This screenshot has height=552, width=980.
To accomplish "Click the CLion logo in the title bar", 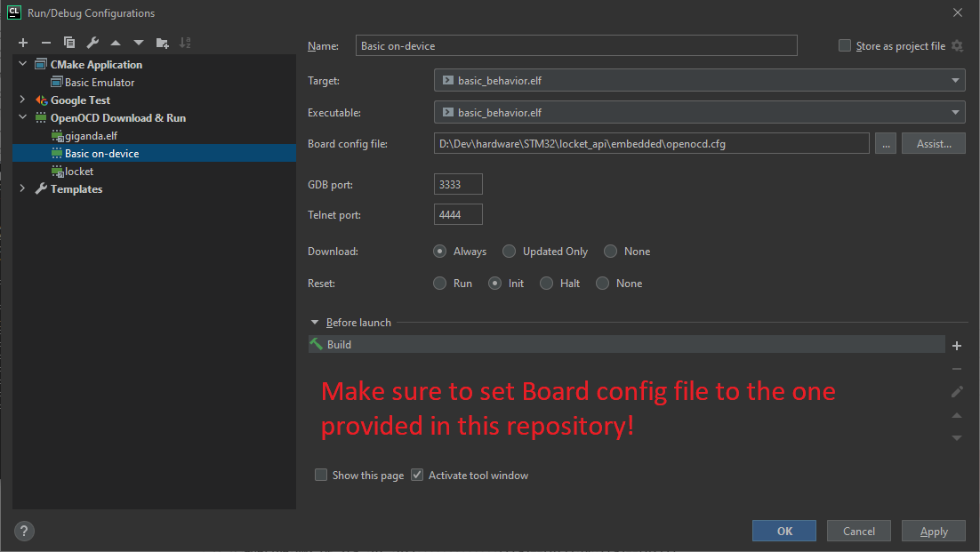I will pyautogui.click(x=13, y=12).
